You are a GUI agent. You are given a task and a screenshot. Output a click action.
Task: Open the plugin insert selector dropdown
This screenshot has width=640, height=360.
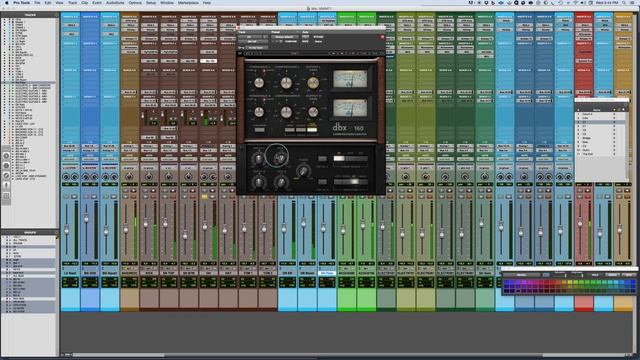coord(252,41)
